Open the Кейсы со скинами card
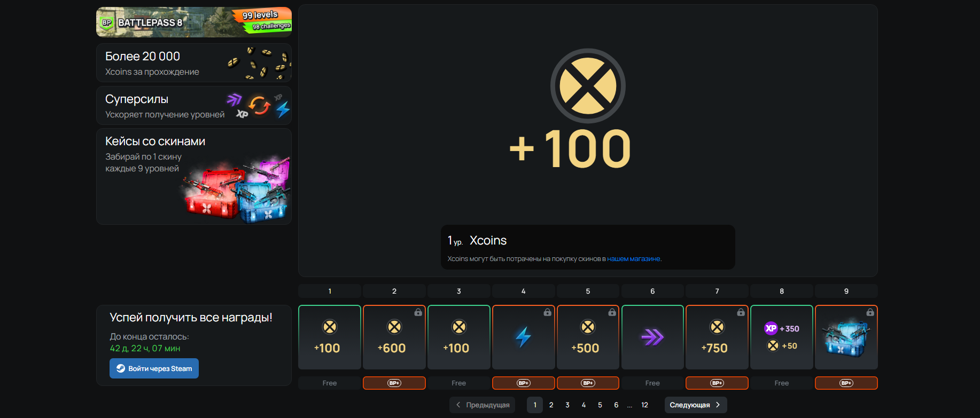This screenshot has width=980, height=418. pos(194,176)
